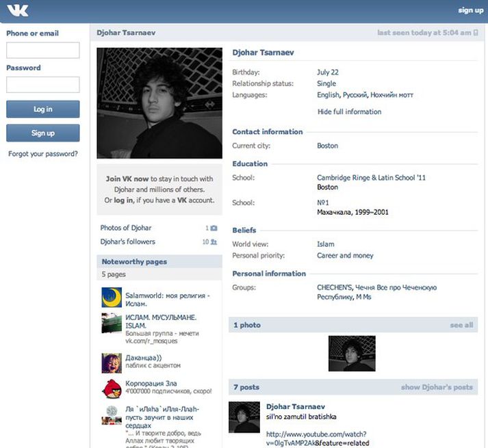Screen dimensions: 488x448
Task: Open Photos of Djohar link
Action: point(126,228)
